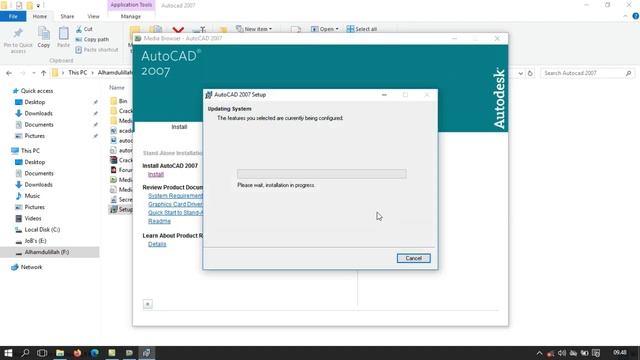Open the Windows Start menu
This screenshot has width=640, height=360.
[8, 353]
